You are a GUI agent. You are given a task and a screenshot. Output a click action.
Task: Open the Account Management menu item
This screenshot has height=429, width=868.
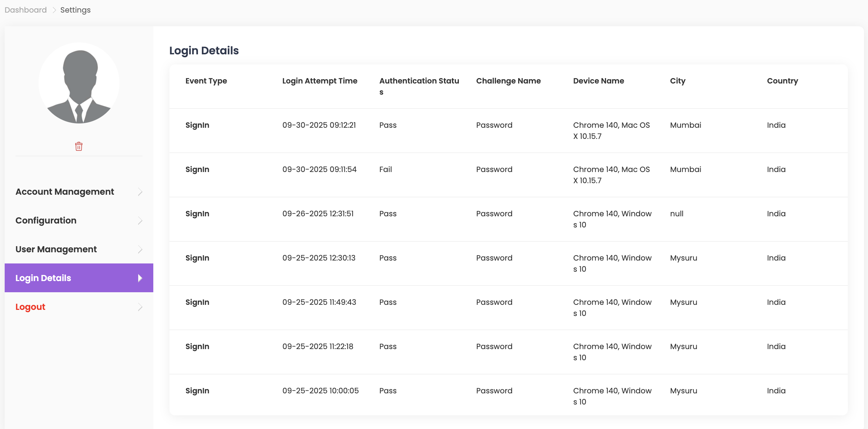[x=65, y=192]
